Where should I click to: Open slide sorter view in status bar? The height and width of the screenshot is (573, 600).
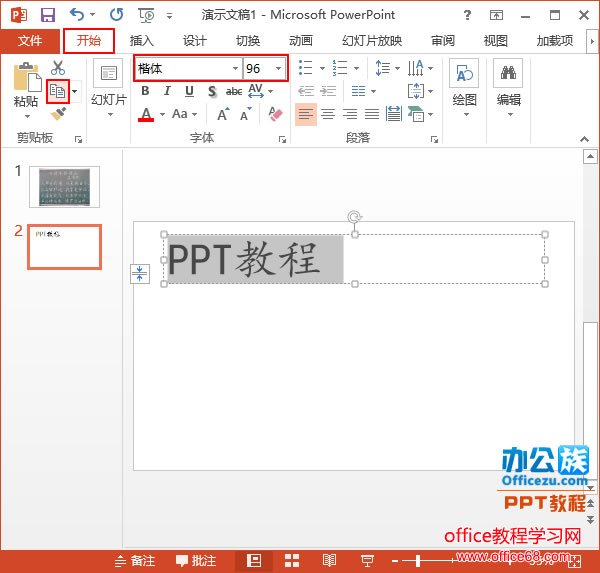[292, 561]
